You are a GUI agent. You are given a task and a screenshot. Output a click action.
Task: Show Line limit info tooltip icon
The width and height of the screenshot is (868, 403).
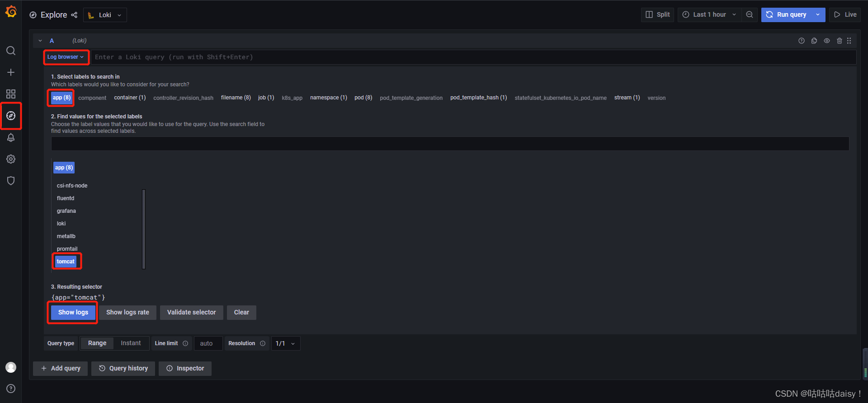pos(185,343)
